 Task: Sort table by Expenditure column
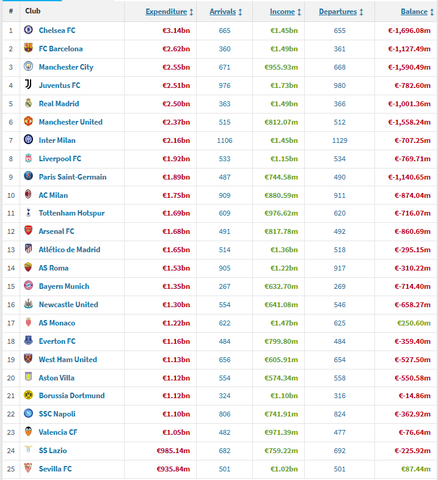169,12
